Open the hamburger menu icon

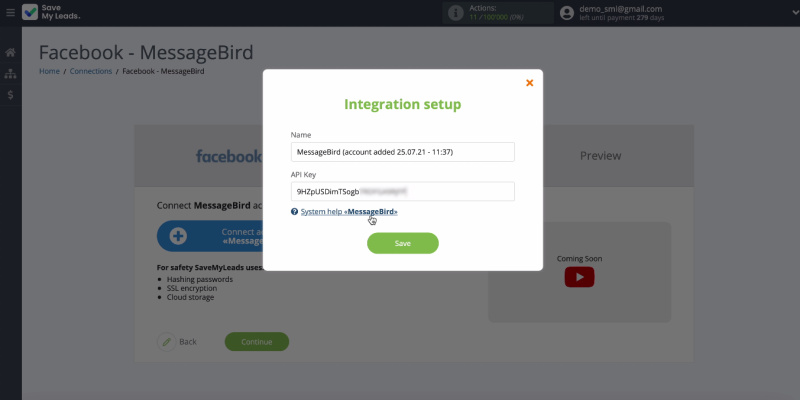click(x=10, y=12)
